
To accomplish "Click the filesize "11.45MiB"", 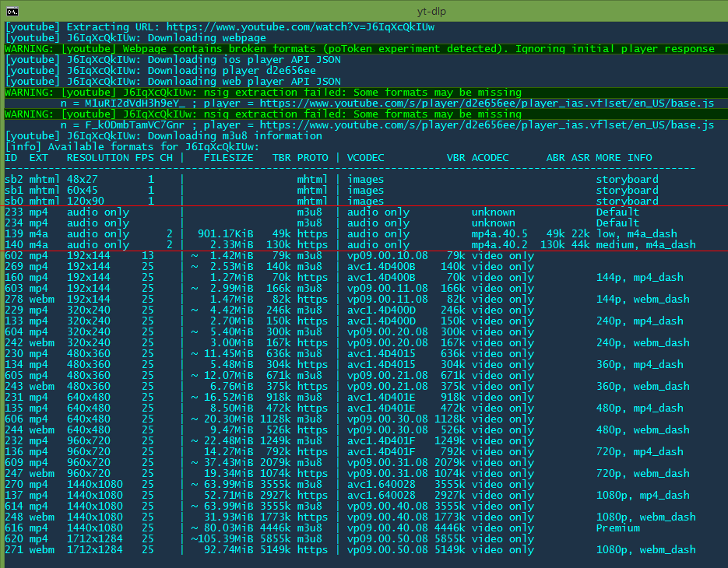I will (228, 354).
